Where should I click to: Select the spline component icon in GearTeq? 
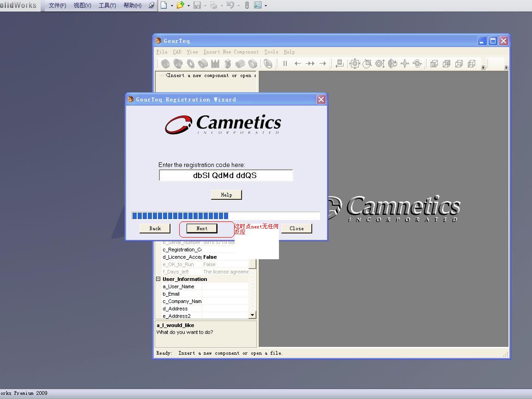coord(215,63)
